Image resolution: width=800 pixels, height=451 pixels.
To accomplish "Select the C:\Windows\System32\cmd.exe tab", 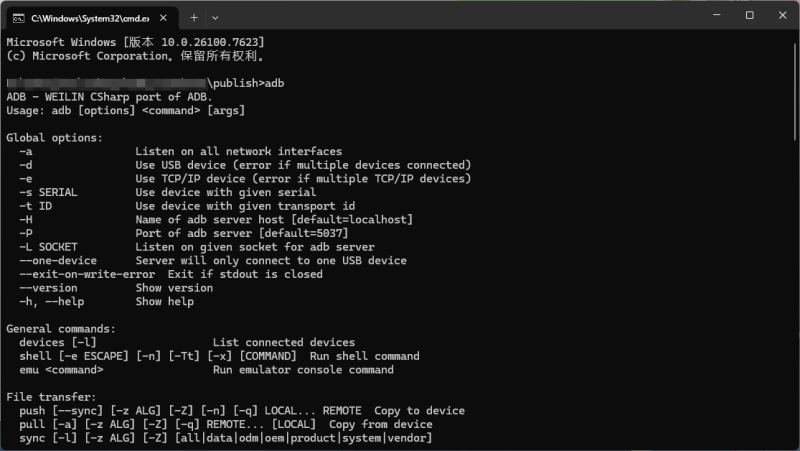I will tap(90, 18).
